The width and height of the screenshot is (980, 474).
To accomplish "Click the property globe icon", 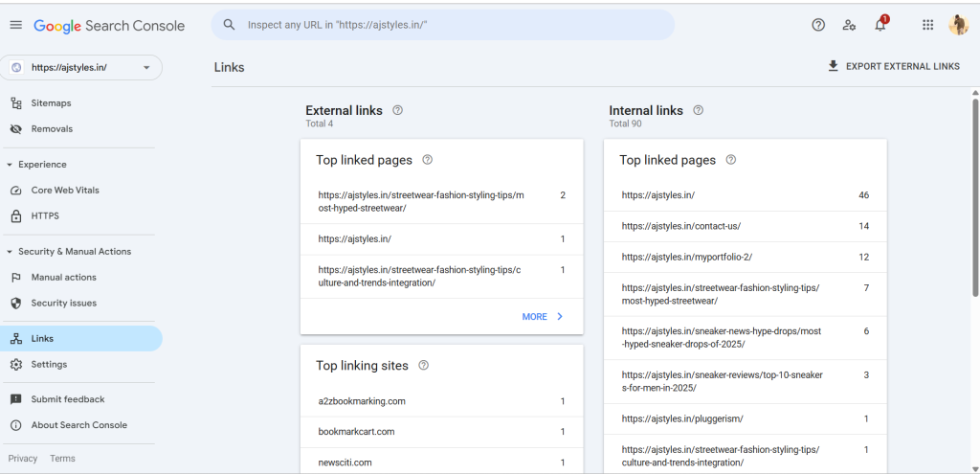I will (16, 68).
